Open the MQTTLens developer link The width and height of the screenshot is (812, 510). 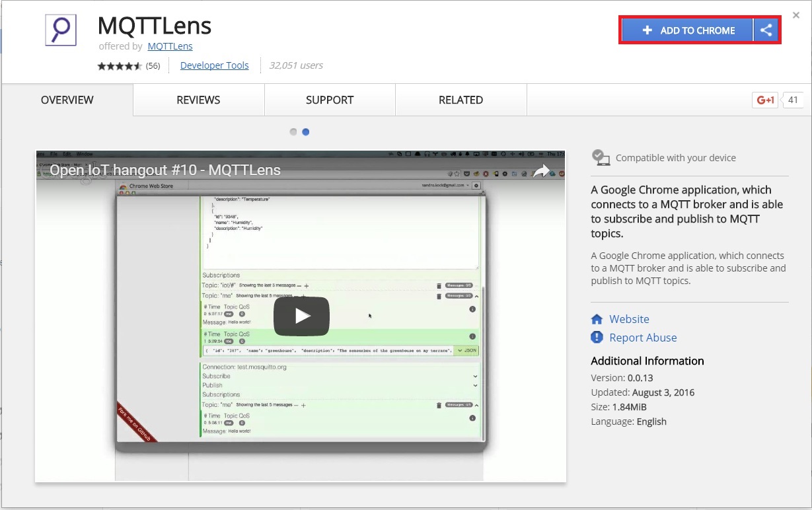pyautogui.click(x=170, y=46)
